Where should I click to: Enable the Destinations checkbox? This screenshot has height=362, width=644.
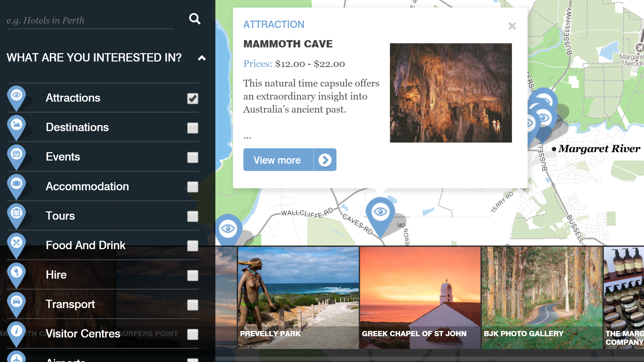(x=193, y=128)
